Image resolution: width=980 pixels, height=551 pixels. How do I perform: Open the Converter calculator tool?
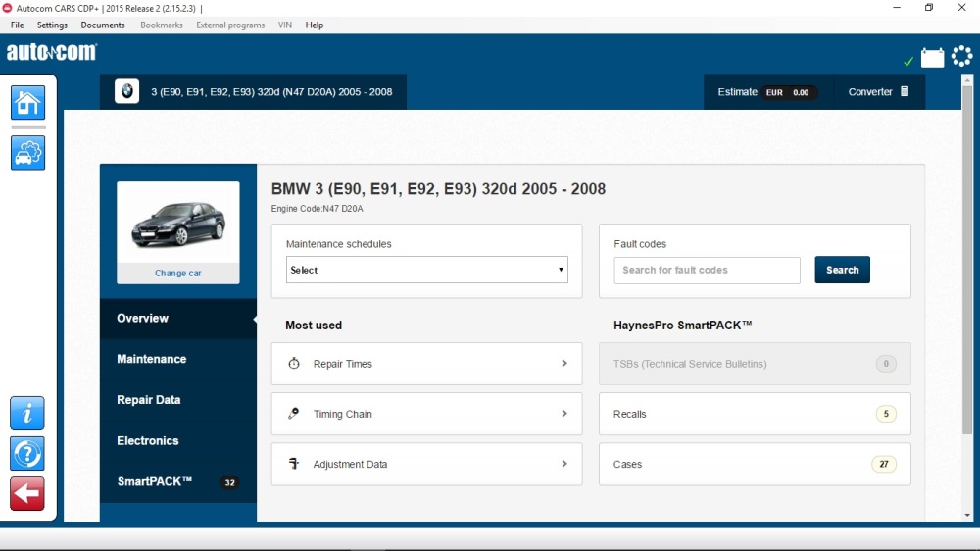(x=878, y=92)
